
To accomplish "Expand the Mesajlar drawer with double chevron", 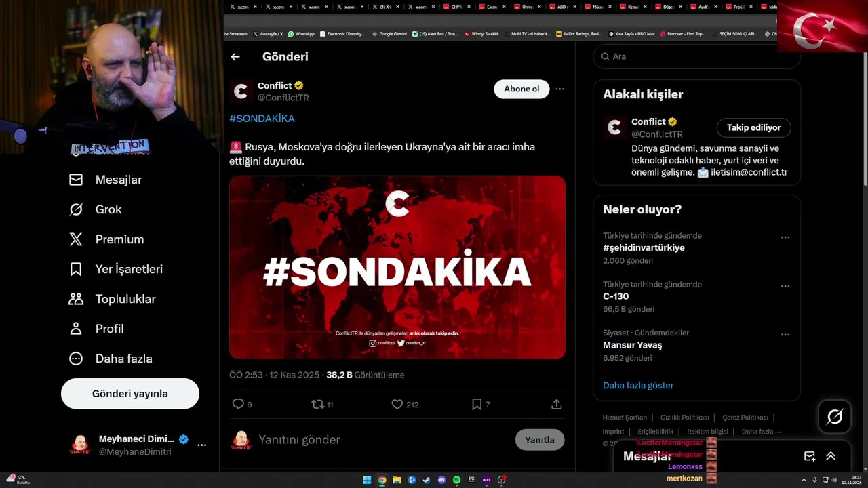I will pos(831,456).
